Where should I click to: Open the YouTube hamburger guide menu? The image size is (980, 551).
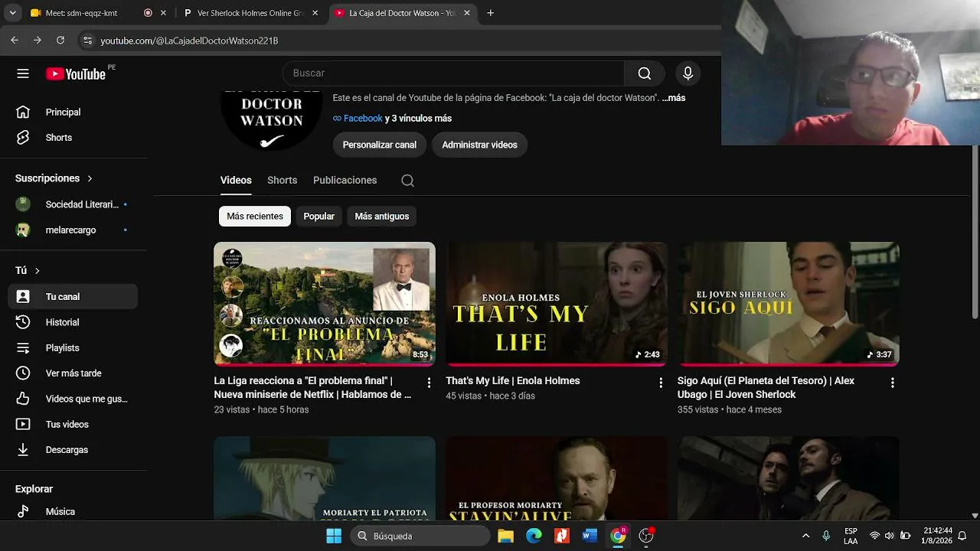click(x=23, y=73)
